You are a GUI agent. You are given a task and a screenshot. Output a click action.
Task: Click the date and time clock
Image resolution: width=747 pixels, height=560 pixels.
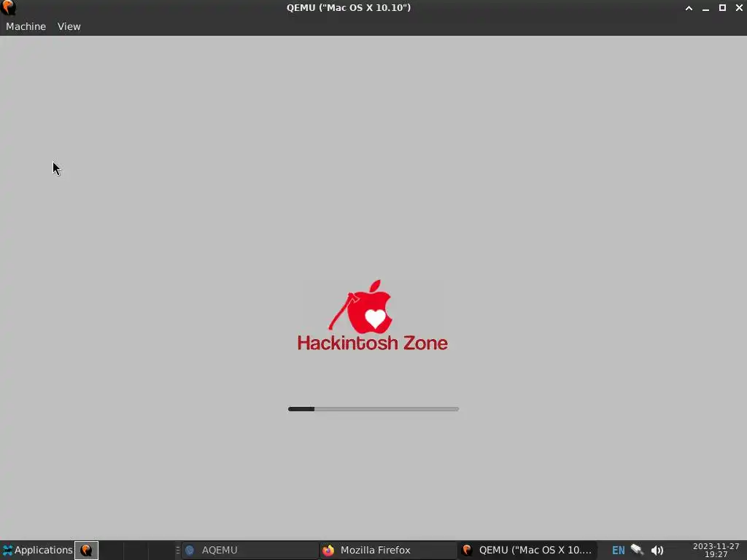716,550
